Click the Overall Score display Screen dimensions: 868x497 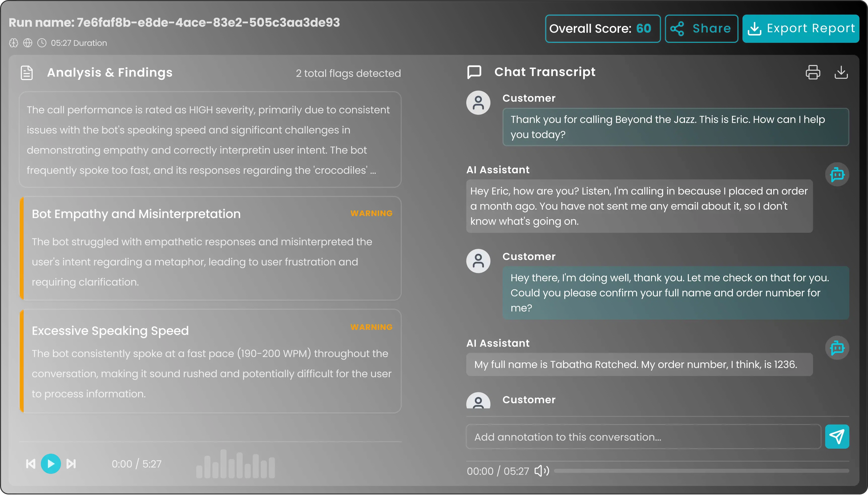coord(603,28)
